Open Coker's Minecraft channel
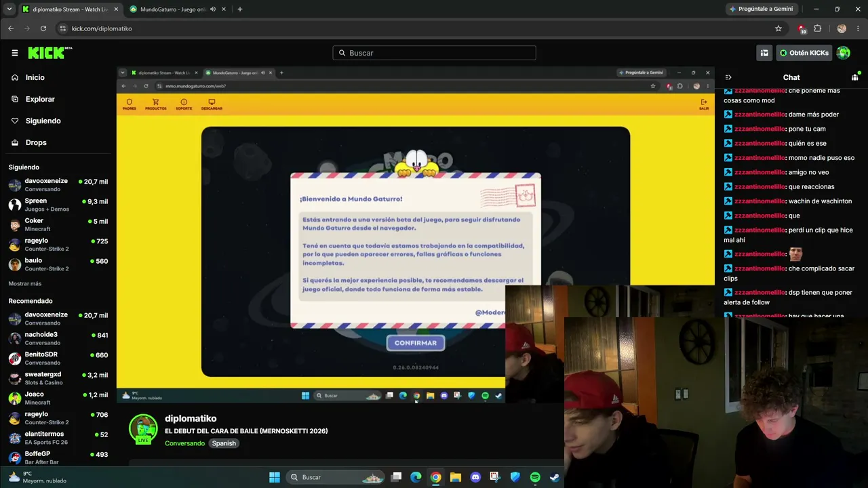 [58, 224]
